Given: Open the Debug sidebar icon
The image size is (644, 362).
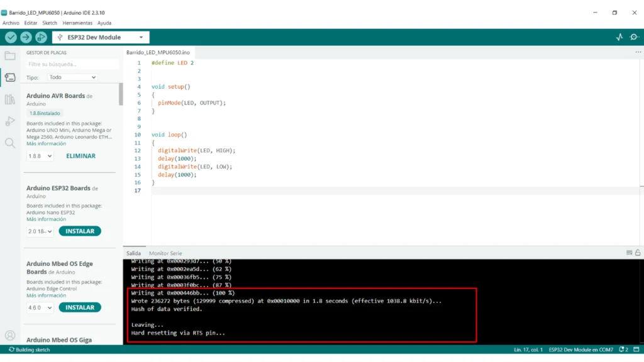Looking at the screenshot, I should (x=10, y=121).
